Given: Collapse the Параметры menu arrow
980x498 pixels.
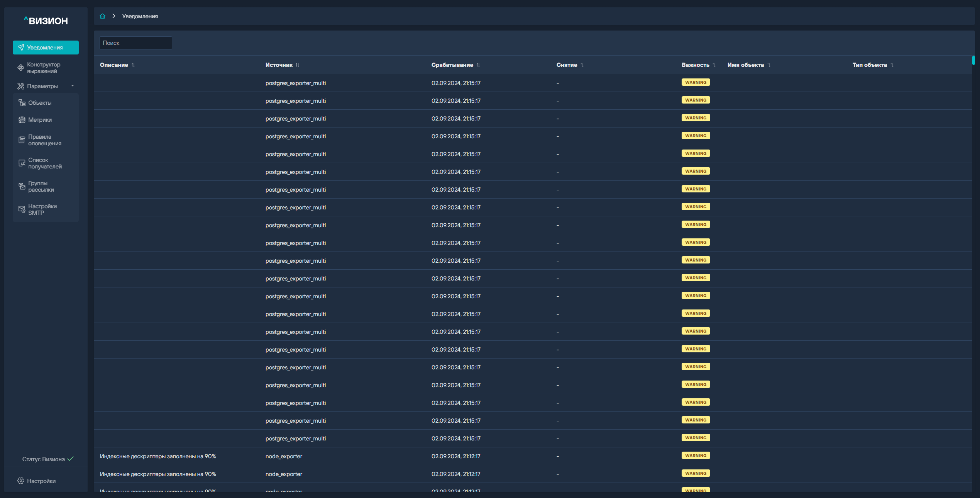Looking at the screenshot, I should [73, 86].
